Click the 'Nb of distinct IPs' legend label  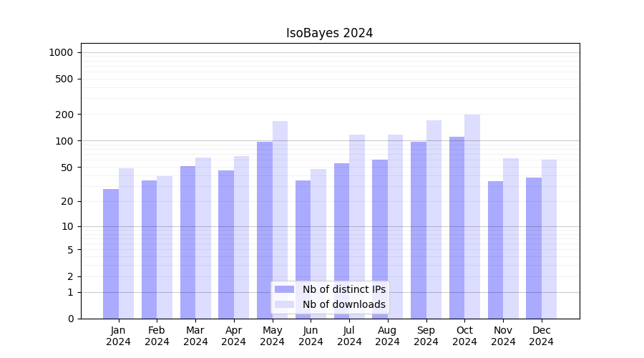pyautogui.click(x=343, y=289)
